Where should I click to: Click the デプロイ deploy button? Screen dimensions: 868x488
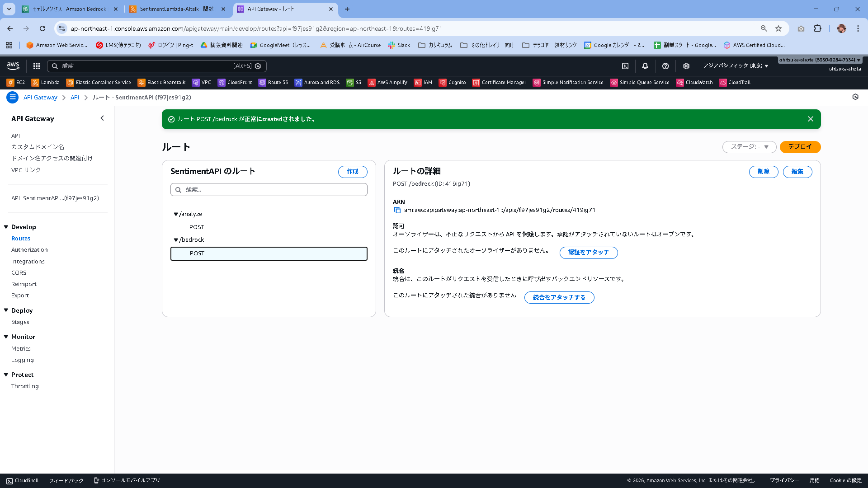pos(800,147)
